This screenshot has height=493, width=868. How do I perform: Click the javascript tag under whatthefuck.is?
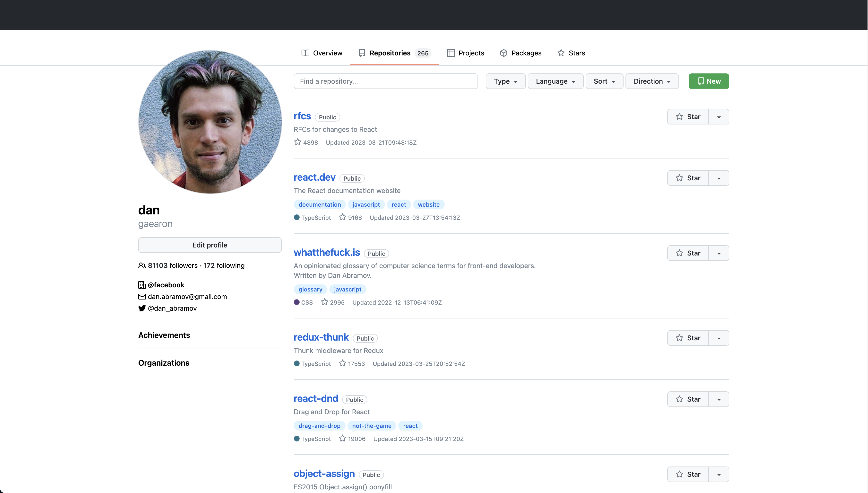[x=347, y=290]
